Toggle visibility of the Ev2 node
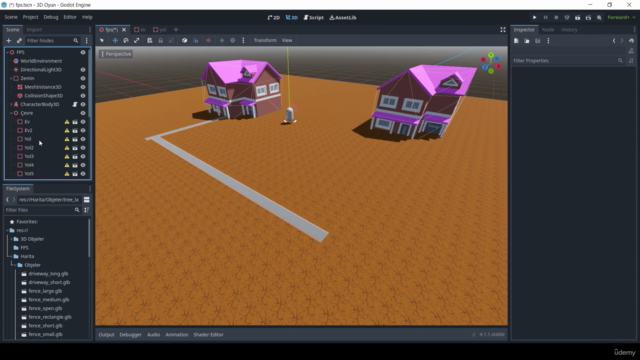 [x=83, y=131]
